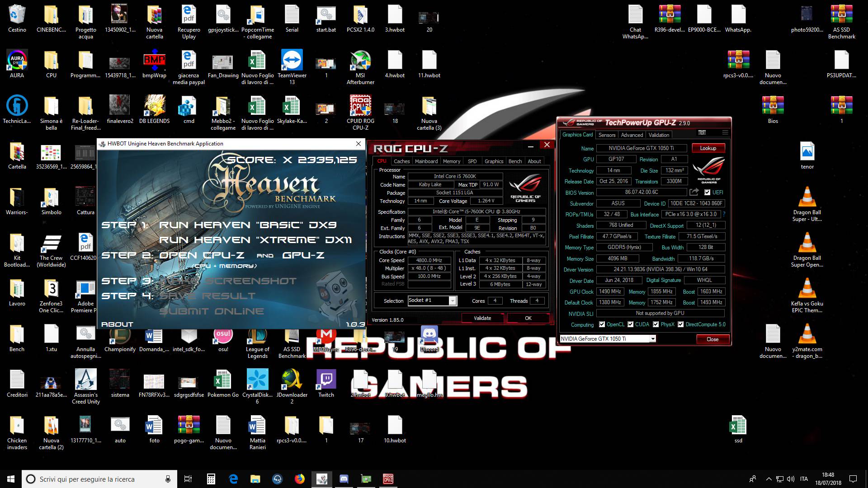
Task: Toggle the OpenCL checkbox
Action: click(x=602, y=324)
